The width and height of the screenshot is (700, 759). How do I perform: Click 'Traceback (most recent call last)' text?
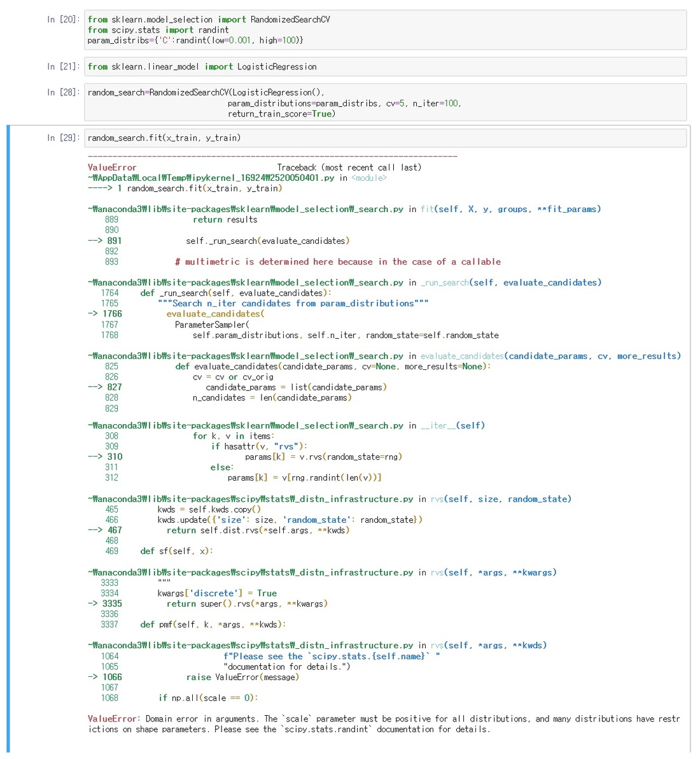pos(349,167)
